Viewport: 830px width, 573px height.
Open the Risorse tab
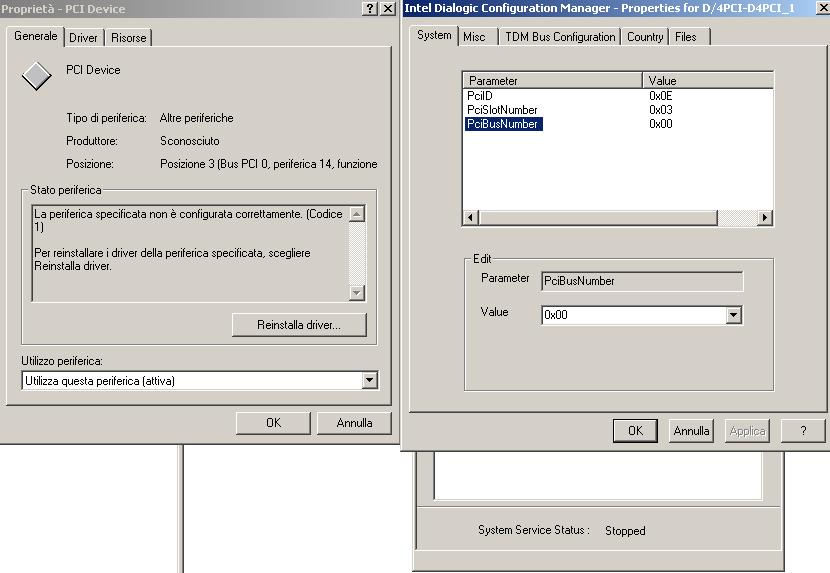[129, 38]
